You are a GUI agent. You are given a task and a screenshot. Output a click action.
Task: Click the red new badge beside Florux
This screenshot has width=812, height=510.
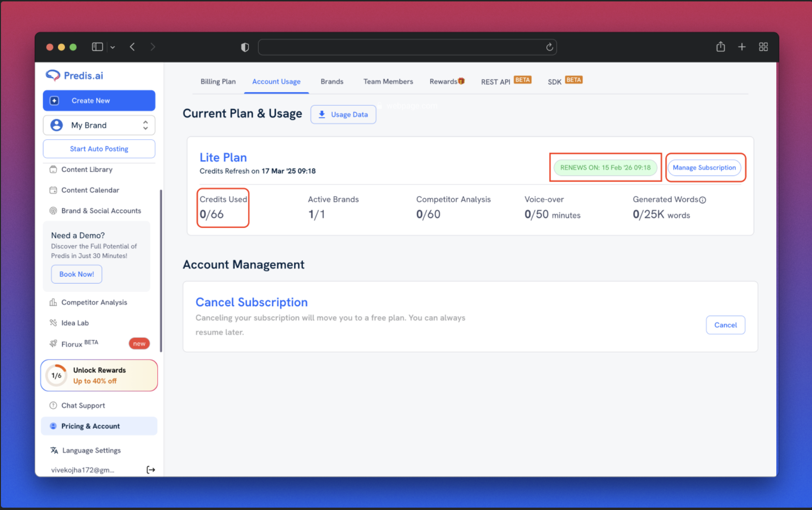pyautogui.click(x=139, y=343)
